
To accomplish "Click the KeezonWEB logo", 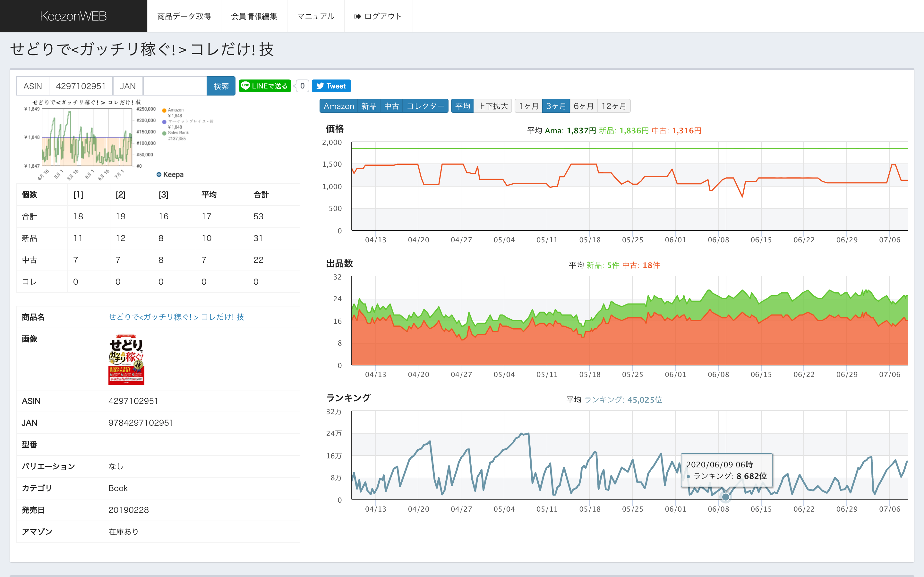I will [73, 16].
